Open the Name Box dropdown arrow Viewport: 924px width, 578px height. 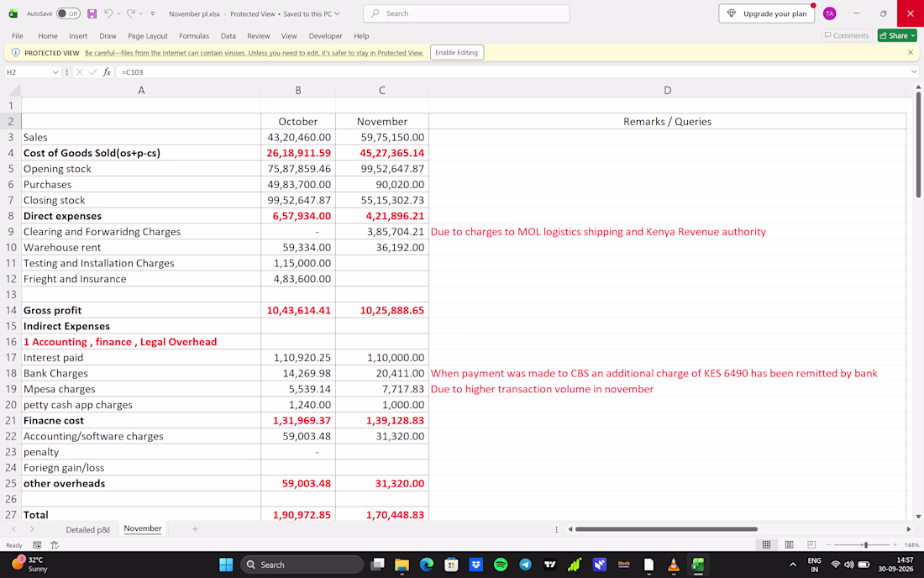55,72
